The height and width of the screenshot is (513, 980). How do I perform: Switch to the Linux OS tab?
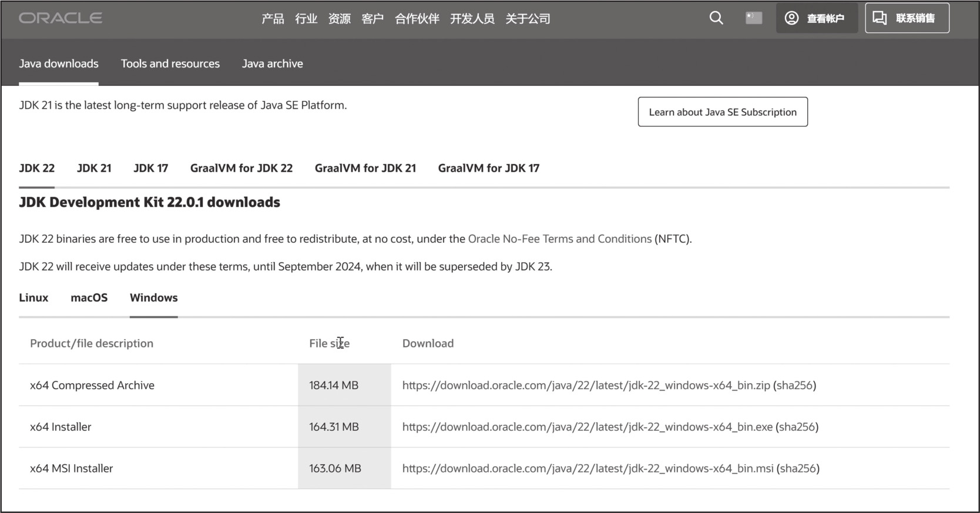[x=33, y=297]
